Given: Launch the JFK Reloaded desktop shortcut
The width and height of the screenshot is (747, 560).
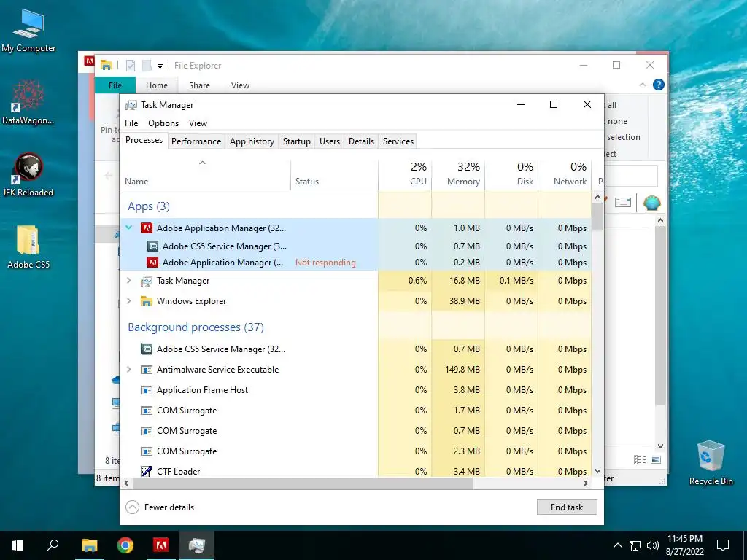Looking at the screenshot, I should pos(28,175).
